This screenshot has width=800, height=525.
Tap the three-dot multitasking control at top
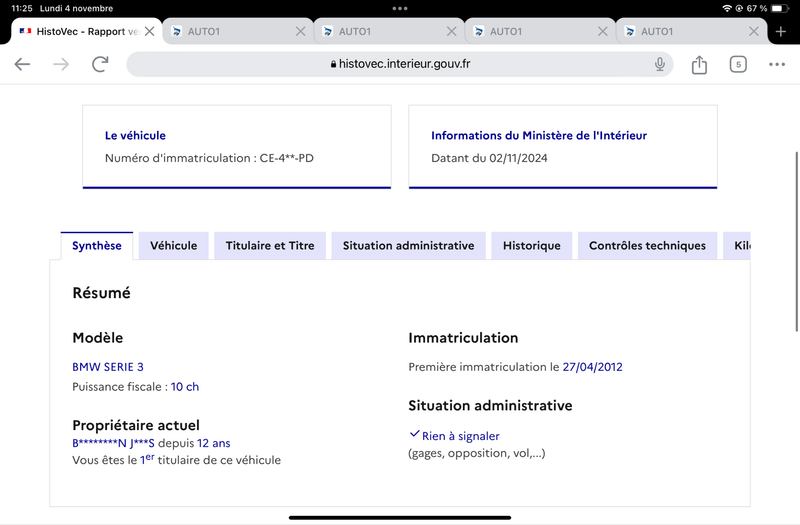400,8
